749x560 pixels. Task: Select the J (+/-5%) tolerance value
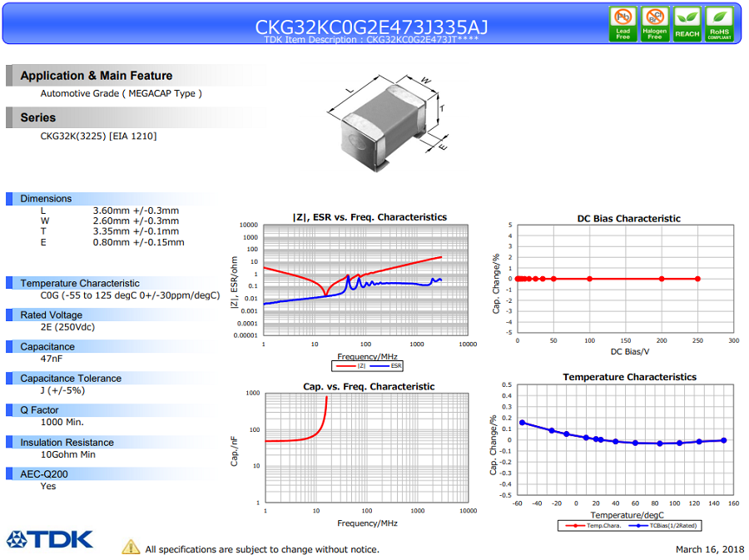(x=62, y=390)
